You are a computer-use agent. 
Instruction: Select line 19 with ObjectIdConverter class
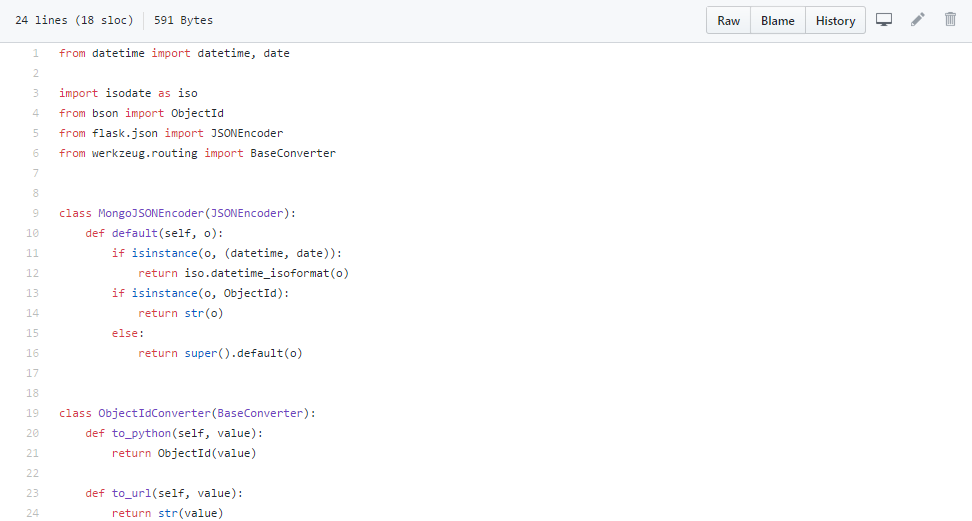click(32, 413)
